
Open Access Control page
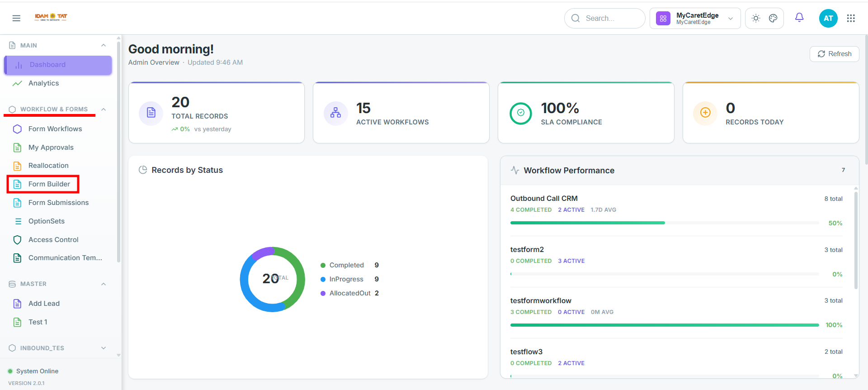[x=58, y=240]
